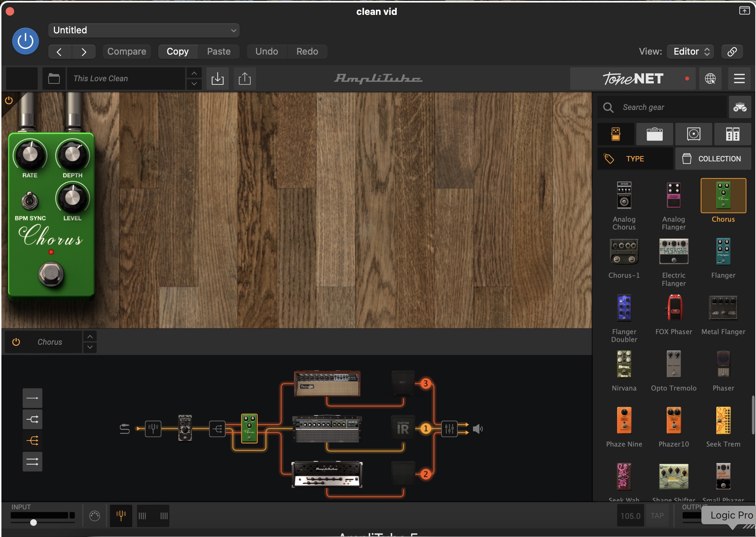Click the Compare button
This screenshot has height=537, width=756.
tap(127, 52)
